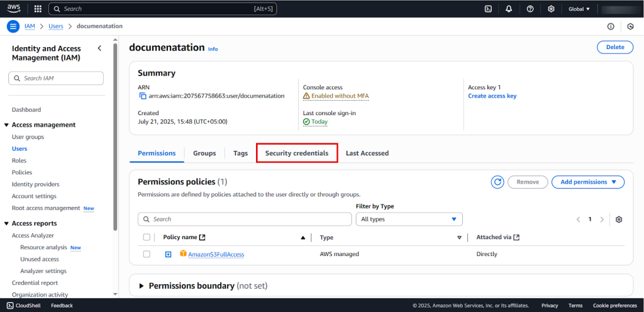Open the help question mark icon

point(530,9)
